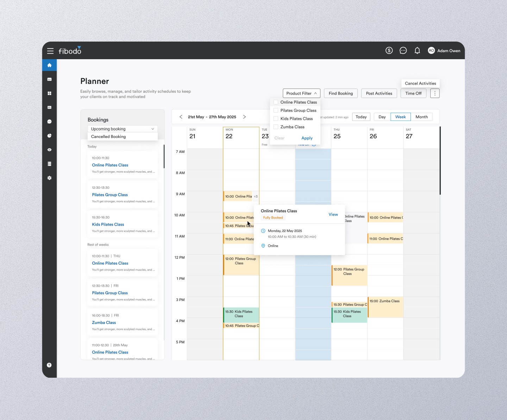Open Friday 11:00 Online Pilates event
The width and height of the screenshot is (507, 420).
tap(386, 239)
